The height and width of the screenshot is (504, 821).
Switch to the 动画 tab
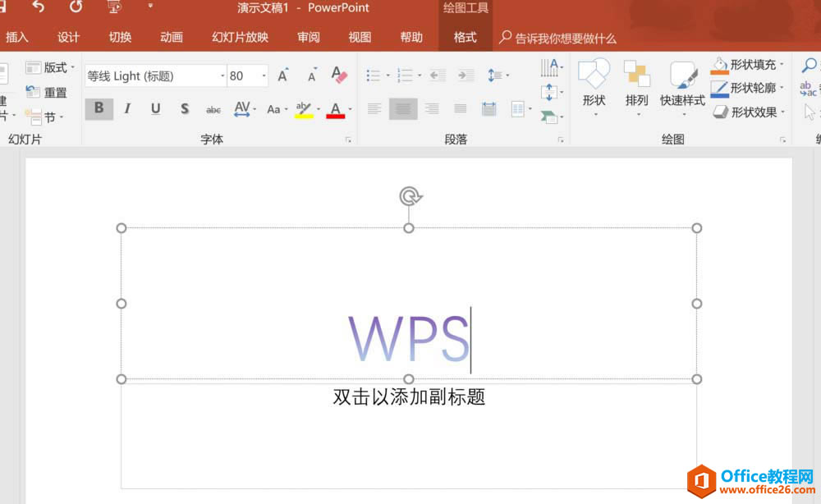point(172,37)
